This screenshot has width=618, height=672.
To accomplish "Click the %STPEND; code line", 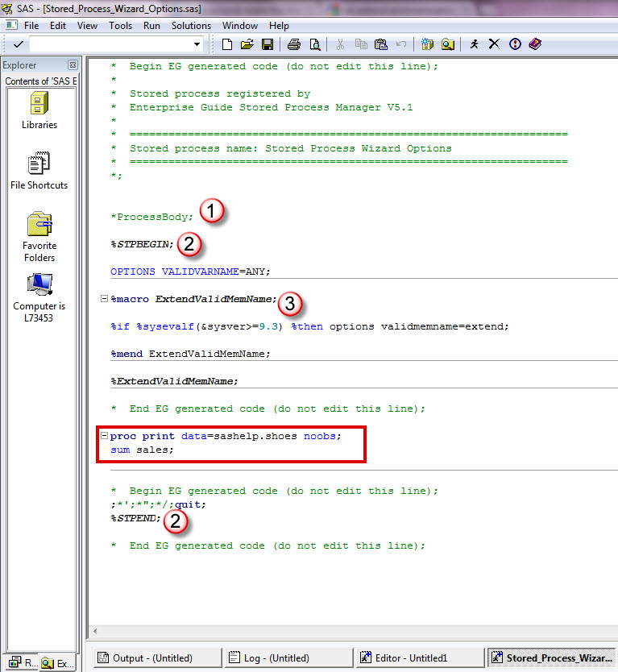I will tap(135, 518).
